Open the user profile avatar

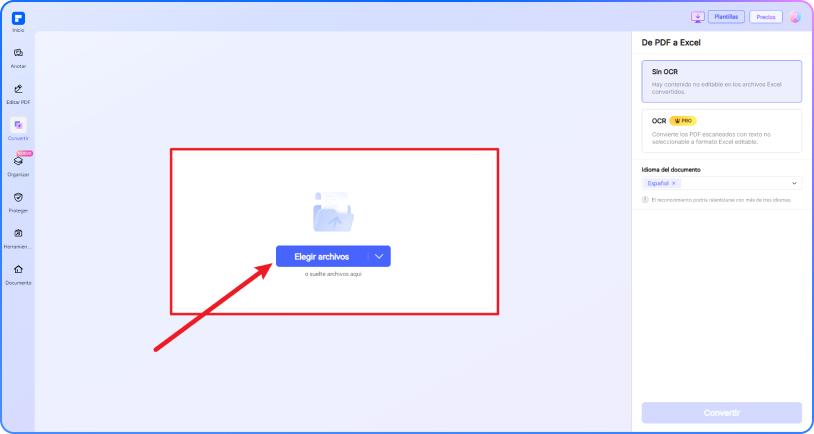795,17
